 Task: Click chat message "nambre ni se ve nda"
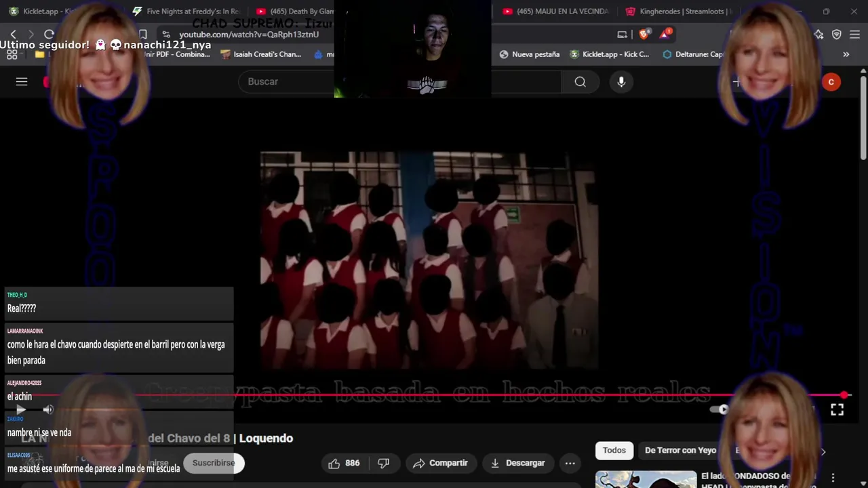(x=39, y=432)
